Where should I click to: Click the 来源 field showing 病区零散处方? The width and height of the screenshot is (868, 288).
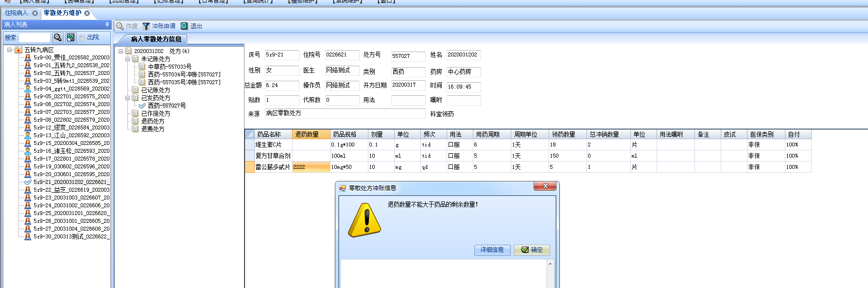(x=345, y=114)
